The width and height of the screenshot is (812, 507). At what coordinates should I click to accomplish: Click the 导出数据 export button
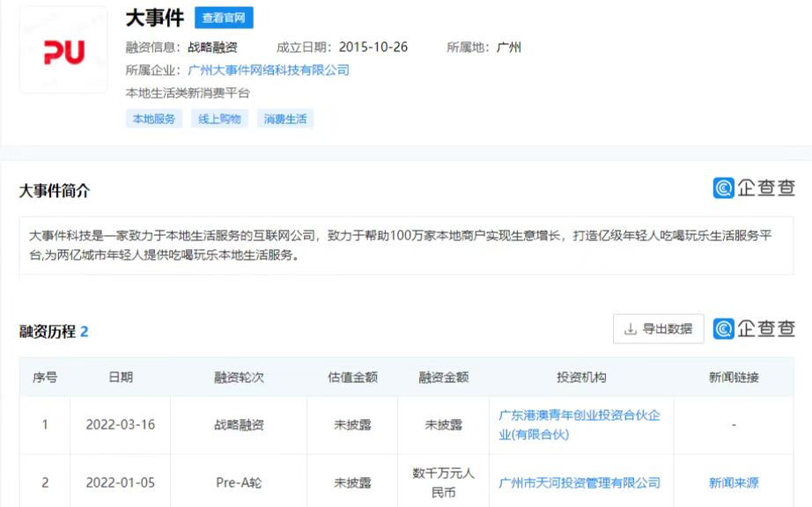click(658, 328)
